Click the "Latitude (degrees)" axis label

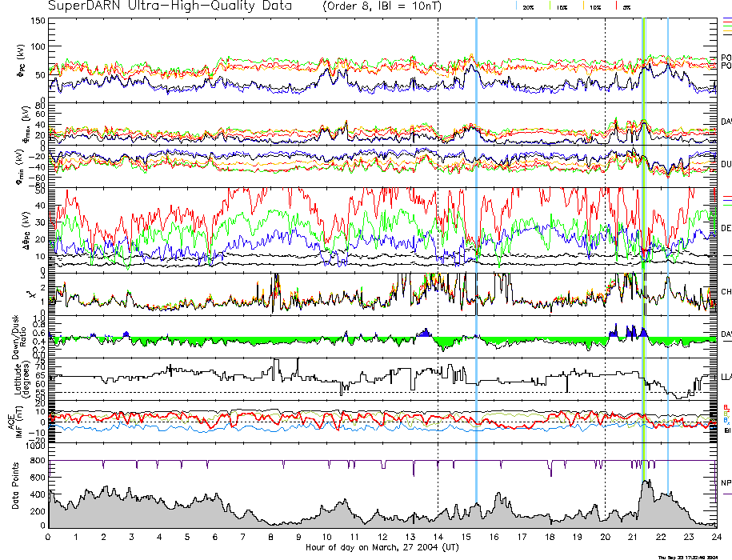pos(22,379)
